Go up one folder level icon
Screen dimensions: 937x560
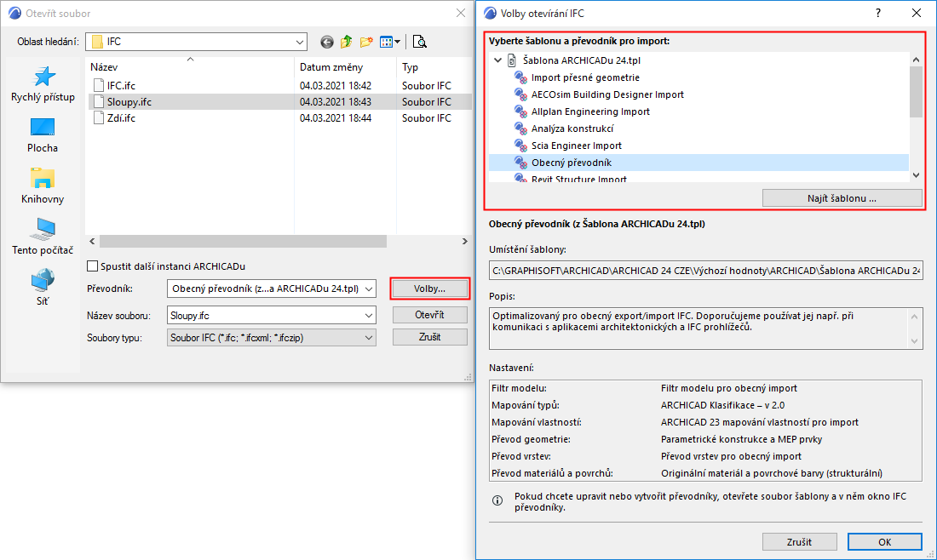pos(347,42)
